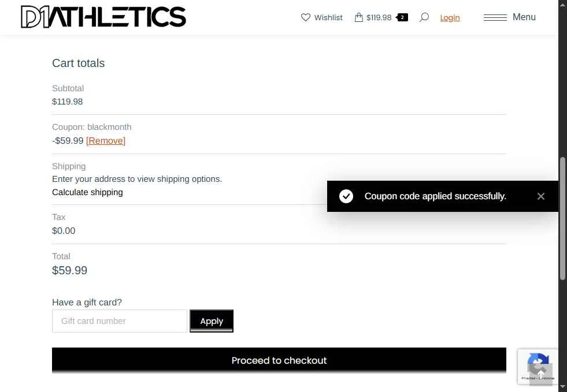Open the hamburger Menu lines icon
The height and width of the screenshot is (392, 567).
coord(495,17)
